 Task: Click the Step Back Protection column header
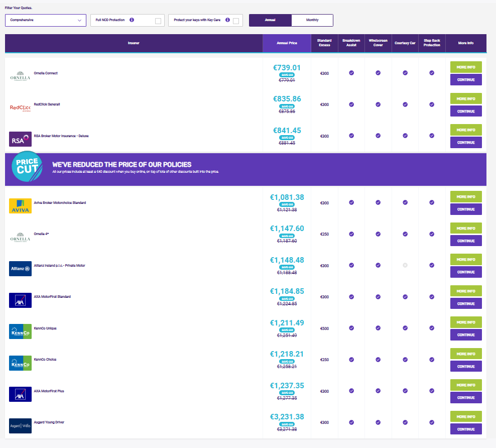tap(432, 43)
